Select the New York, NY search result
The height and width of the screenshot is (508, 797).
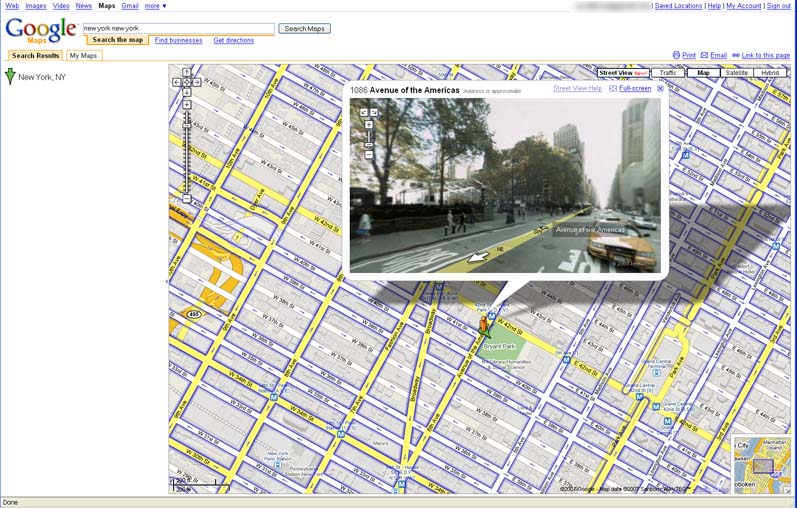tap(42, 77)
